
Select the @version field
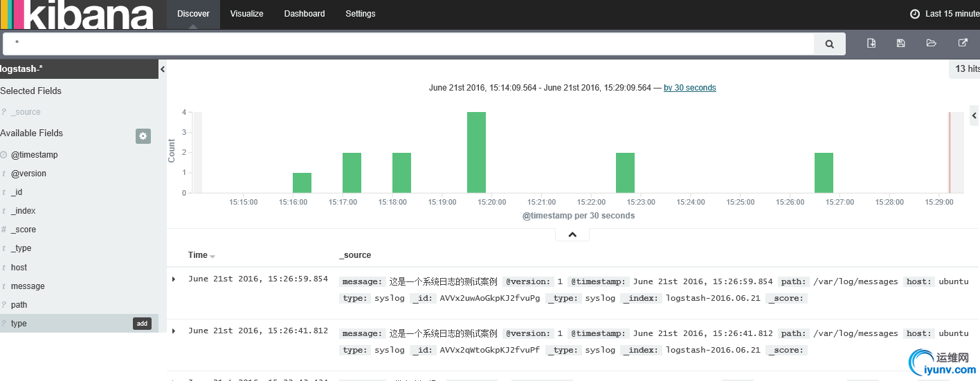(28, 174)
